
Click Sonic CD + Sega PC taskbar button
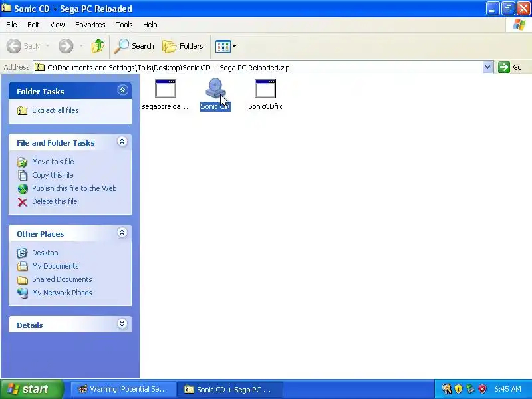coord(230,390)
